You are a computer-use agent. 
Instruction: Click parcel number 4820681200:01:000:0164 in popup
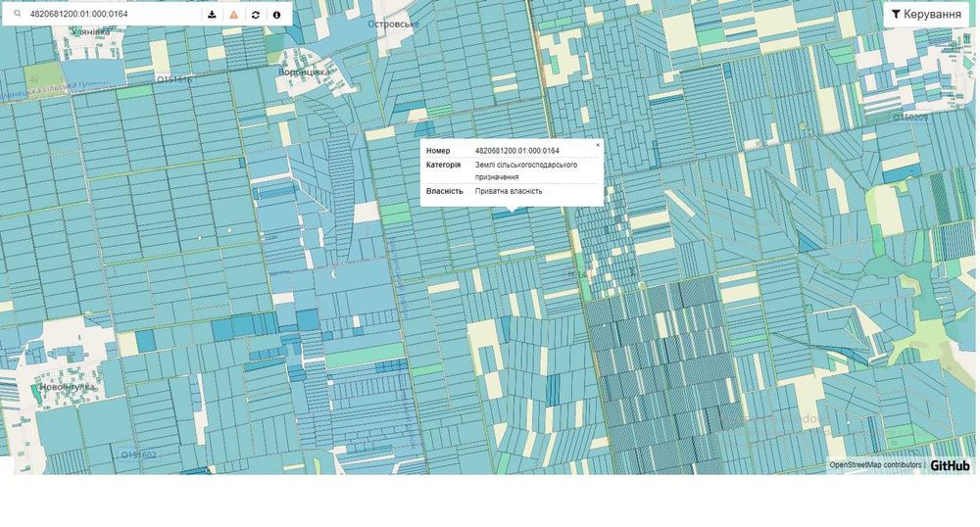516,151
